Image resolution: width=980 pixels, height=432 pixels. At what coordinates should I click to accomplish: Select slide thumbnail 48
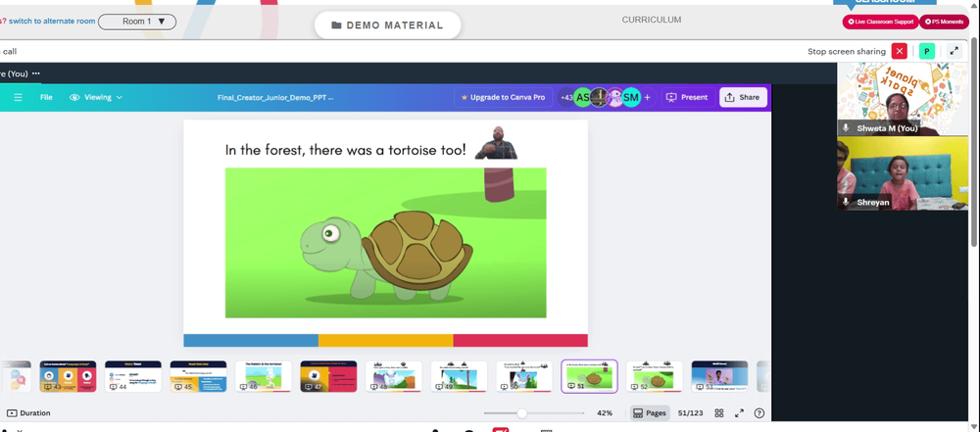click(394, 376)
